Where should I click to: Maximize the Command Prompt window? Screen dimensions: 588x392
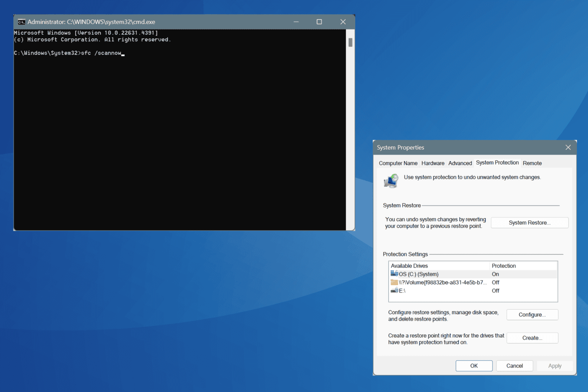pos(319,22)
